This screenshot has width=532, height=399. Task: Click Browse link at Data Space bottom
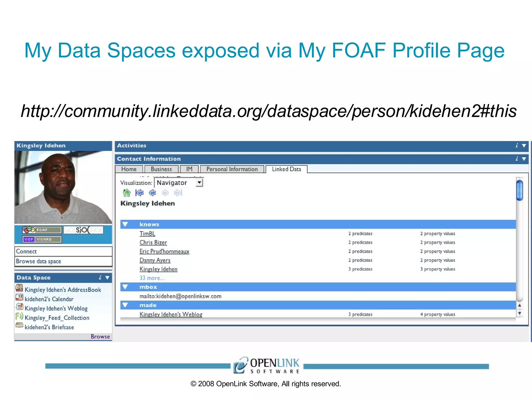point(100,336)
